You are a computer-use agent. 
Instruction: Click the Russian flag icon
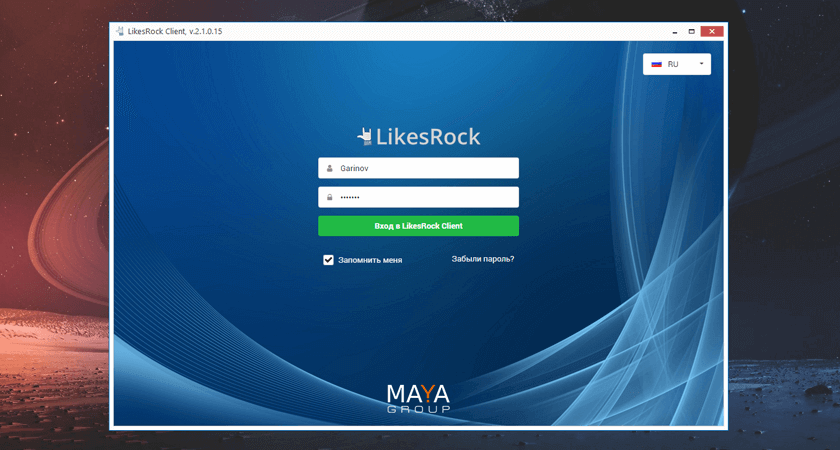(656, 64)
